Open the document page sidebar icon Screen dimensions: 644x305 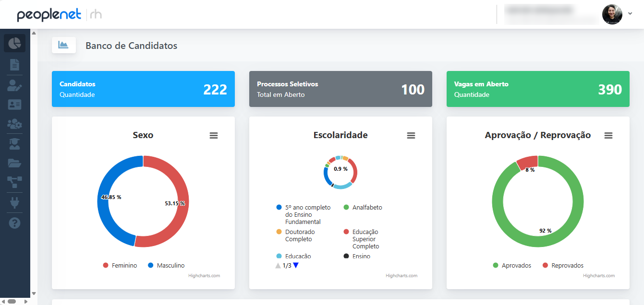[14, 65]
